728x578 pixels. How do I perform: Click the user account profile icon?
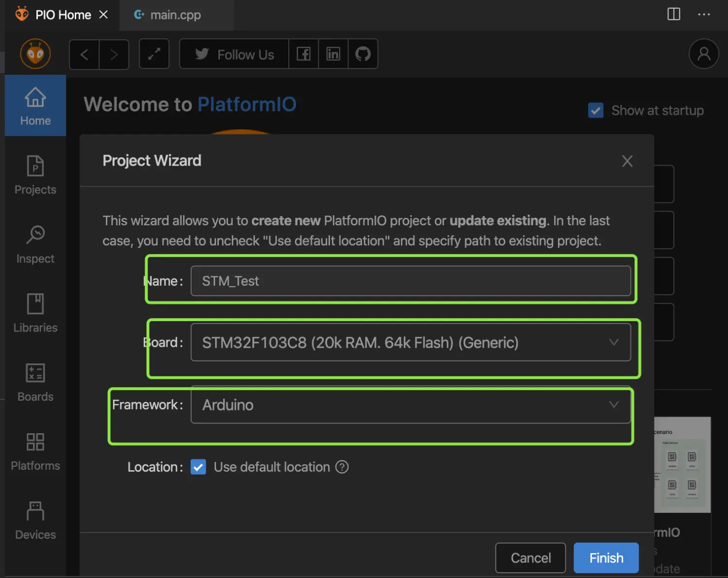[x=704, y=54]
